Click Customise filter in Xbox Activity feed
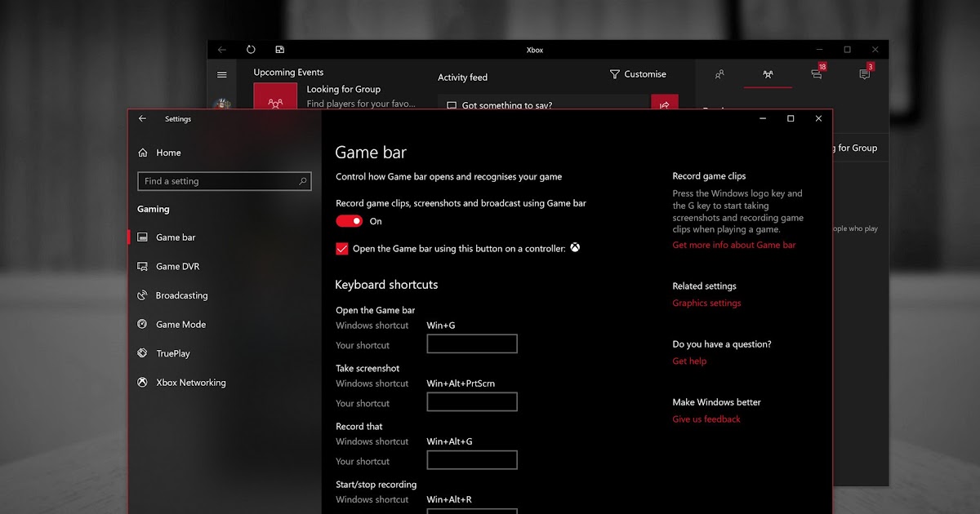The height and width of the screenshot is (514, 980). (638, 74)
